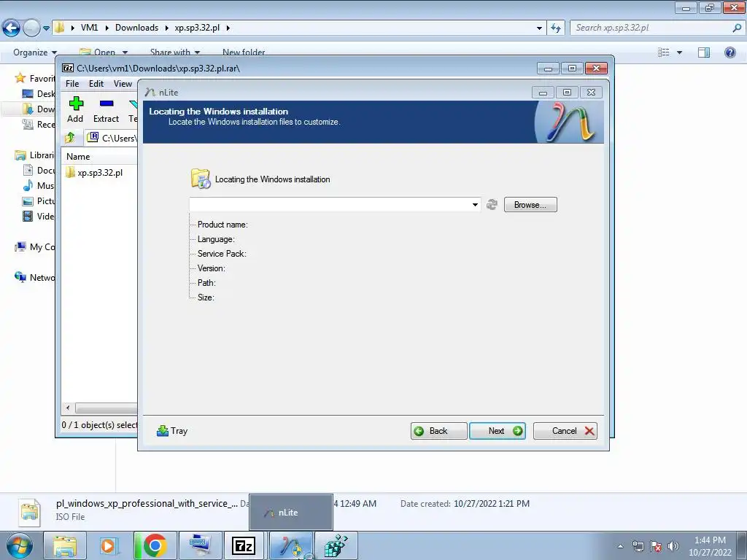Image resolution: width=747 pixels, height=560 pixels.
Task: Open the 7-Zip taskbar button
Action: tap(244, 545)
